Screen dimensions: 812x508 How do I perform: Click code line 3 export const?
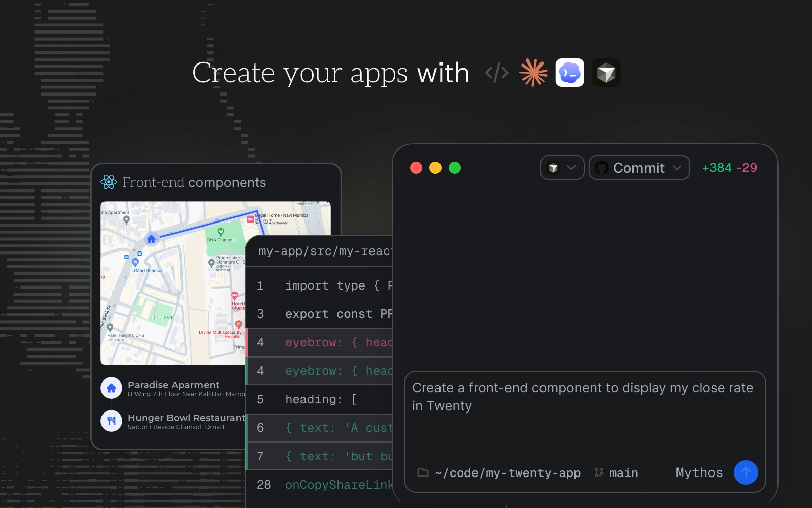point(319,314)
